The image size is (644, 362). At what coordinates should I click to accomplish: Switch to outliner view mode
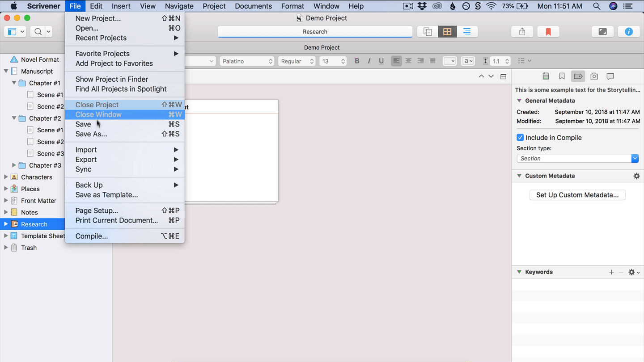tap(467, 32)
